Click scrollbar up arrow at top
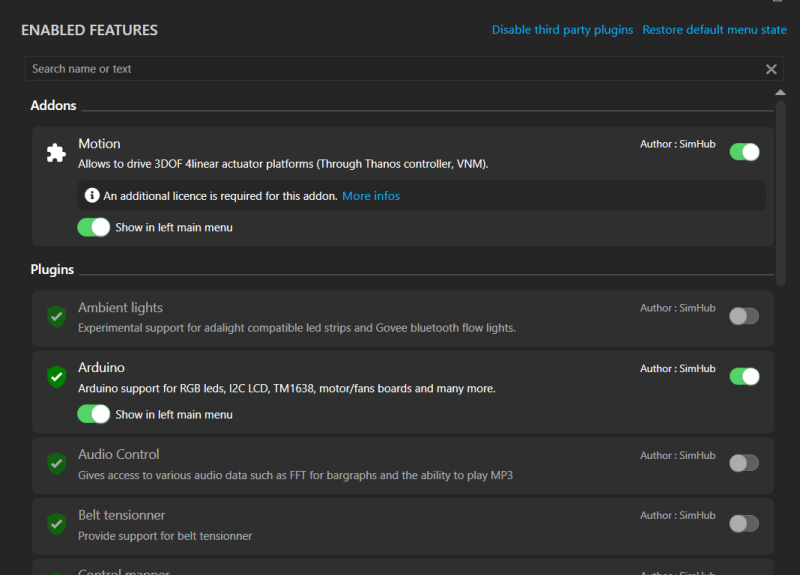The width and height of the screenshot is (800, 575). pos(780,93)
